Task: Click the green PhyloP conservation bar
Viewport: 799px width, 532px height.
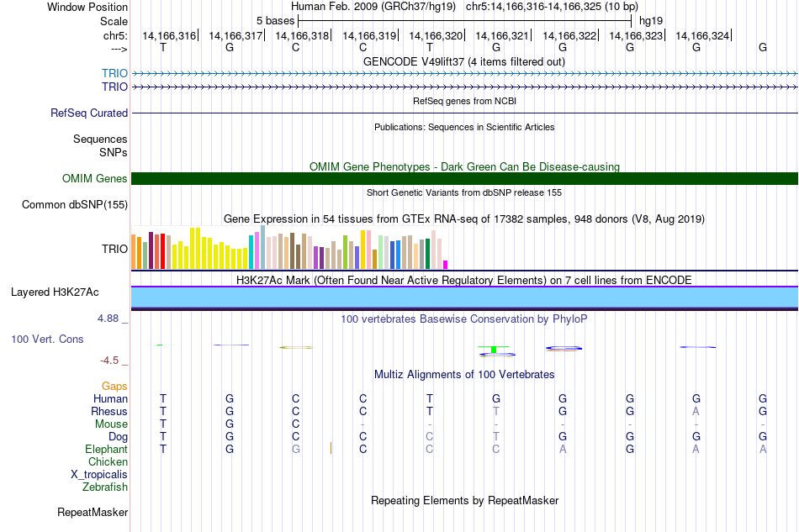Action: click(493, 350)
